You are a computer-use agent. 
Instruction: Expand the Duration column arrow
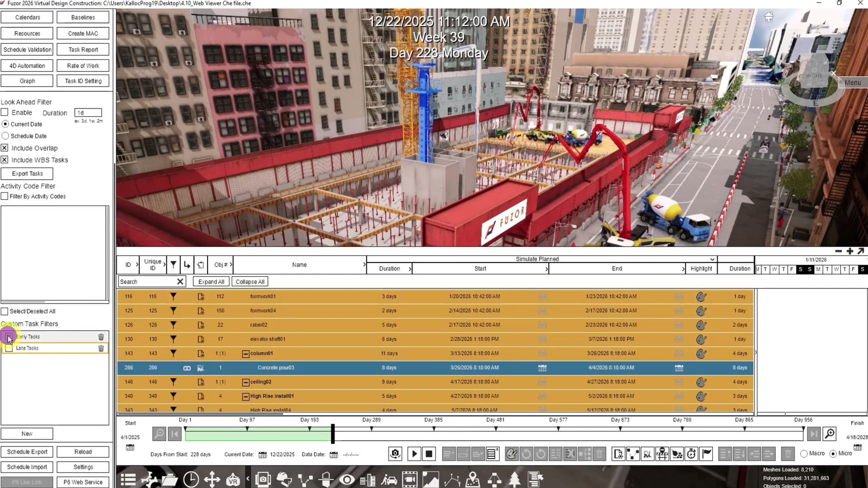click(410, 269)
